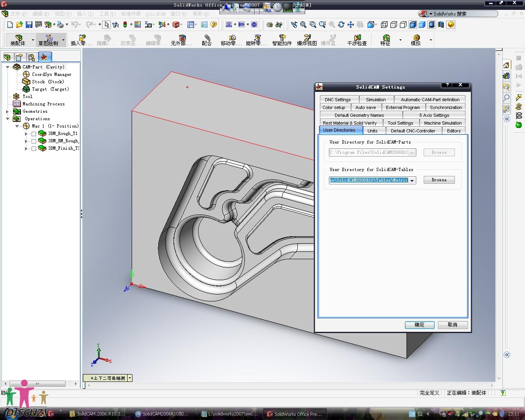The image size is (525, 420).
Task: Click the Move Component (移动零...) tool
Action: pos(232,40)
